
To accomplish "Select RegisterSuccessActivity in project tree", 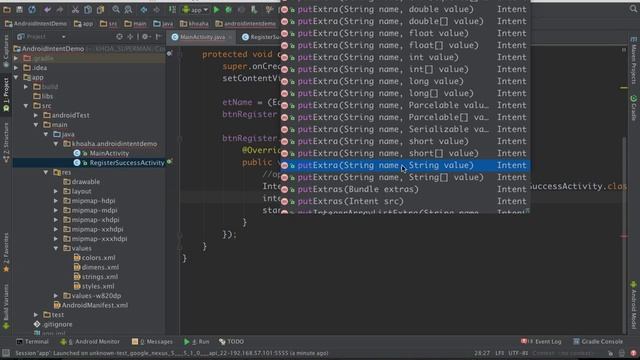I will point(127,163).
